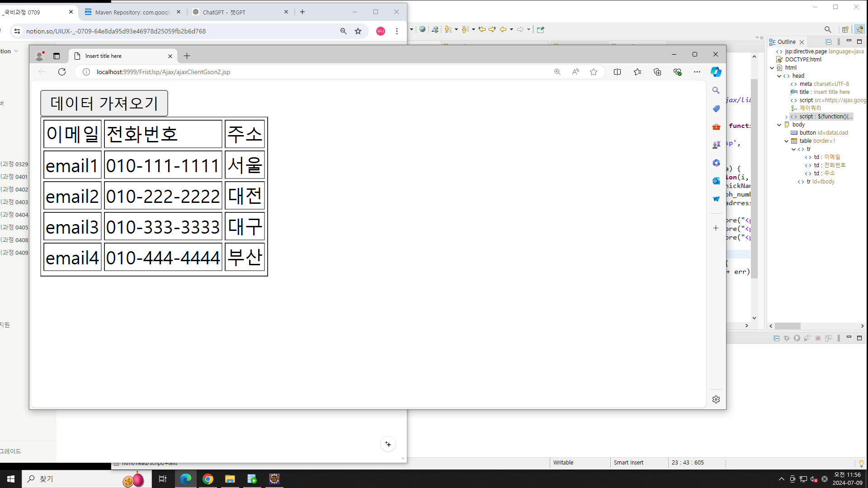Add this page to Edge favorites
868x488 pixels.
(594, 72)
